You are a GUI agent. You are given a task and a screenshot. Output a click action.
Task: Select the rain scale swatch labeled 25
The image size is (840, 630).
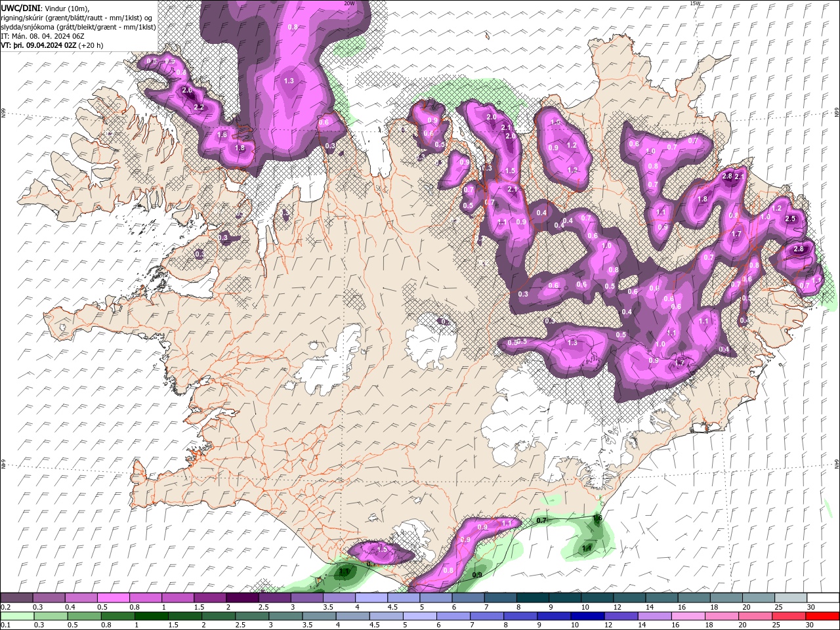click(x=789, y=616)
